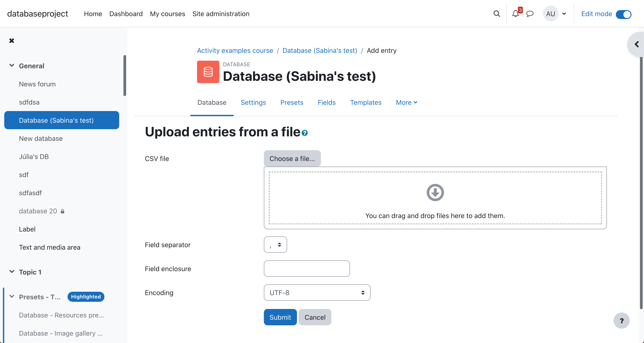Open New database in sidebar
Viewport: 644px width, 343px height.
point(41,138)
